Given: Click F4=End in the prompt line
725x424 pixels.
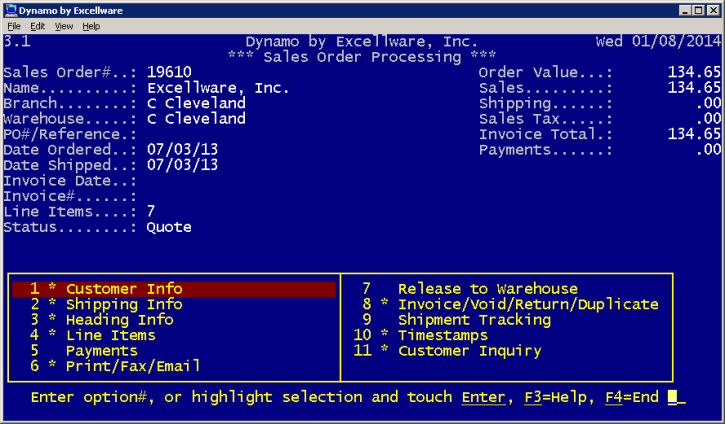Looking at the screenshot, I should [x=632, y=397].
